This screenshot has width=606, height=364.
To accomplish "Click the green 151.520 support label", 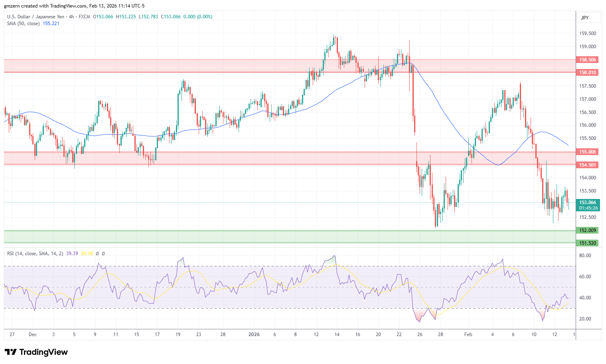I will (x=588, y=243).
